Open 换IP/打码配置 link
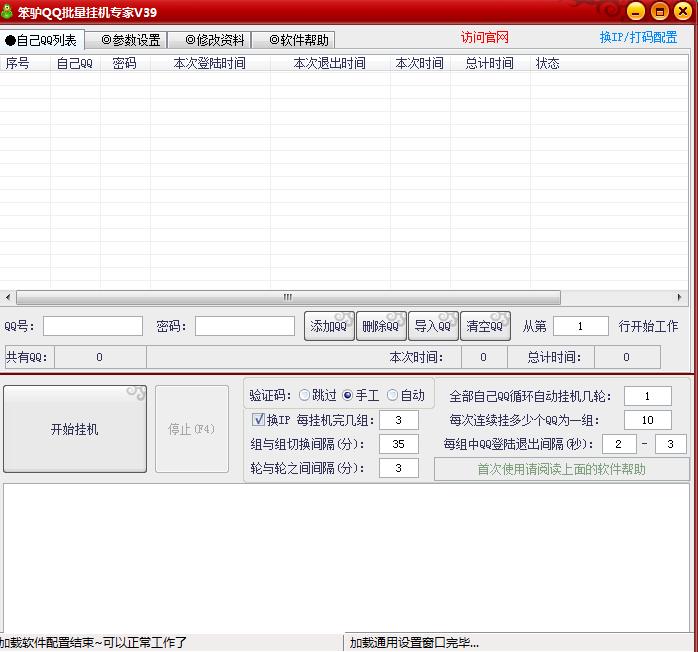 [638, 37]
